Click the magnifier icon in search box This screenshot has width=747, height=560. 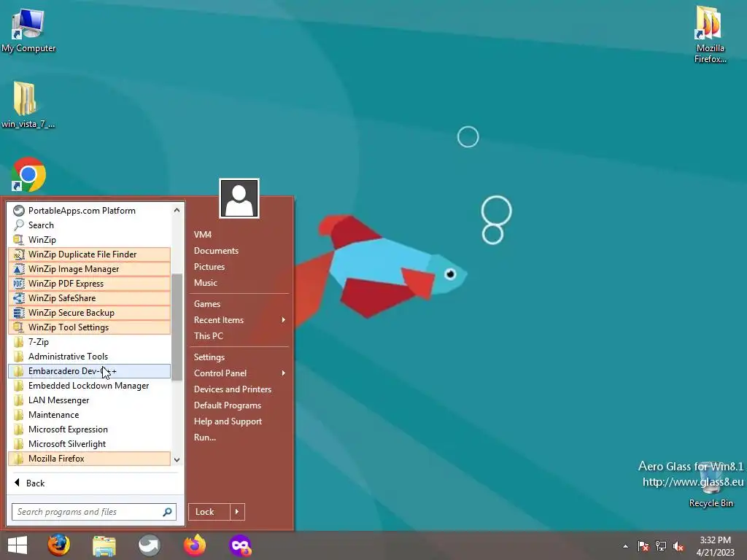click(167, 512)
